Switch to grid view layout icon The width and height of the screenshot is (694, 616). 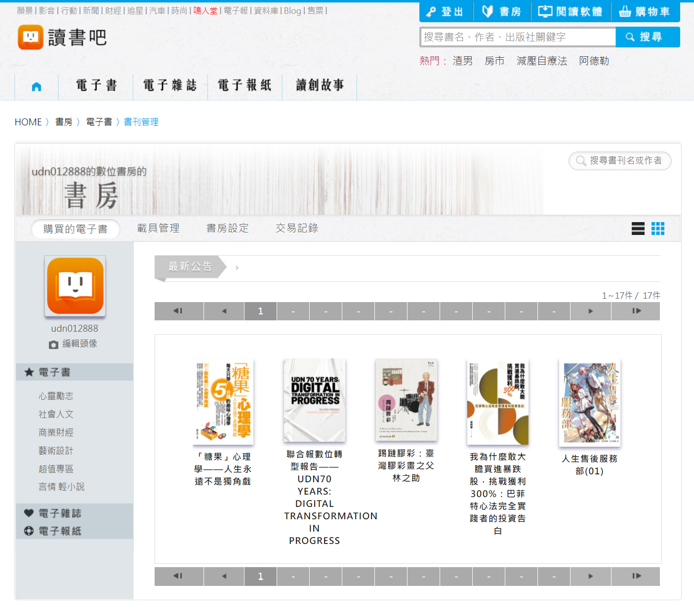point(657,229)
